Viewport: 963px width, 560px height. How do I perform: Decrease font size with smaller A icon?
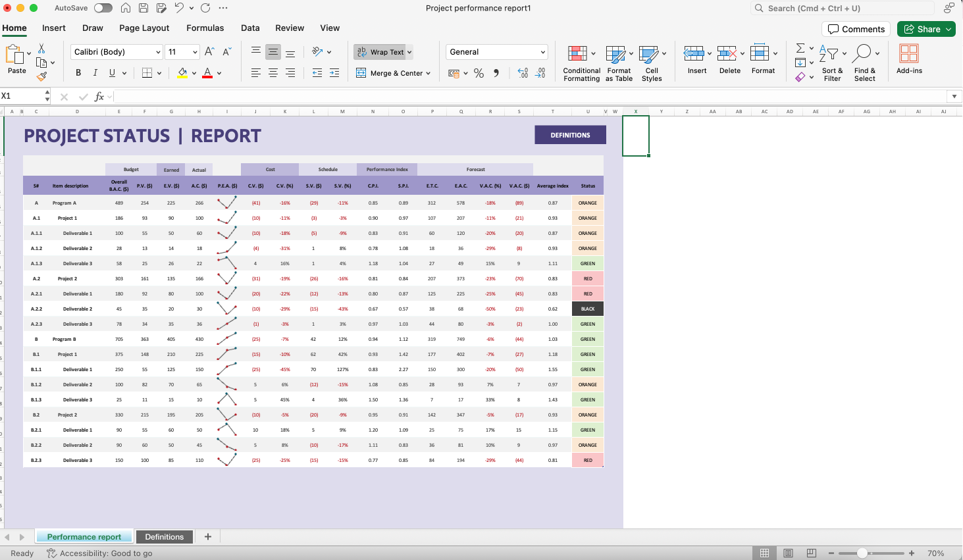click(226, 51)
